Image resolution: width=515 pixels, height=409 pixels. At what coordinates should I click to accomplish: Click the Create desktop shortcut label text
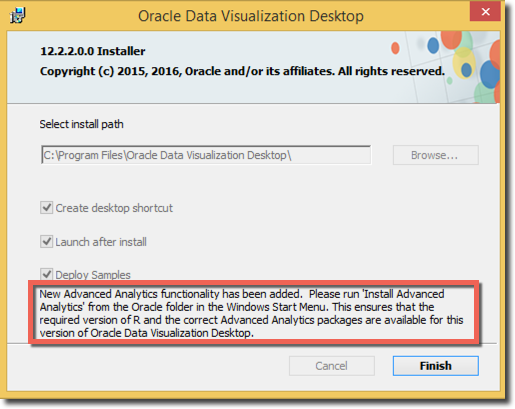coord(114,208)
